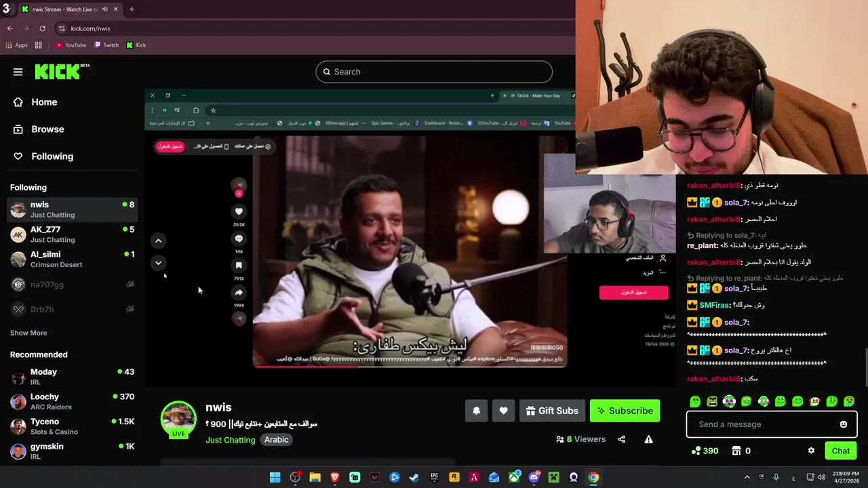This screenshot has height=488, width=868.
Task: Open recommended channel Loochy
Action: click(72, 402)
